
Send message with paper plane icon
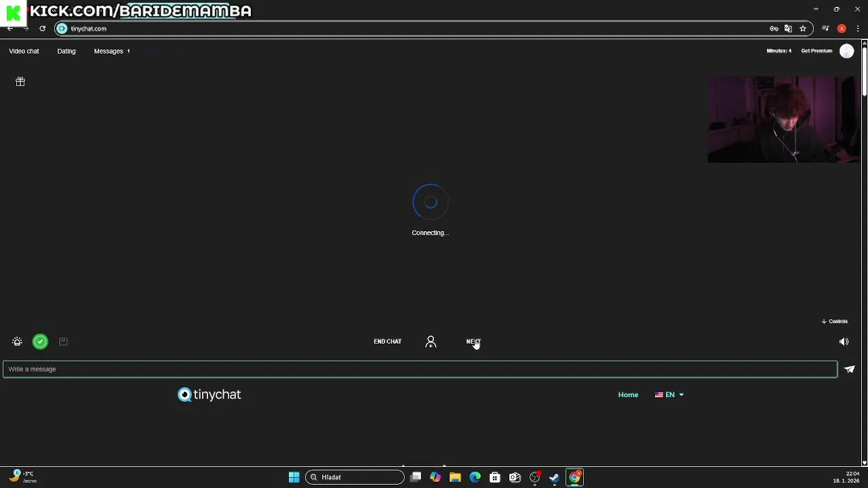coord(850,369)
